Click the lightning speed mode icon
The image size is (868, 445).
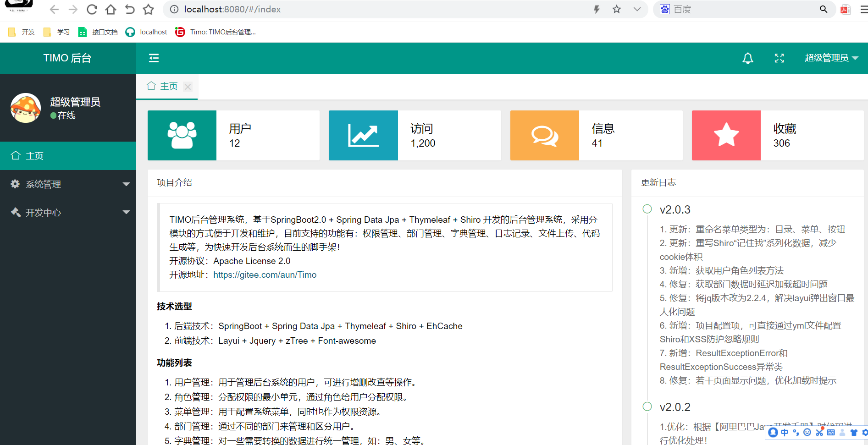coord(597,9)
